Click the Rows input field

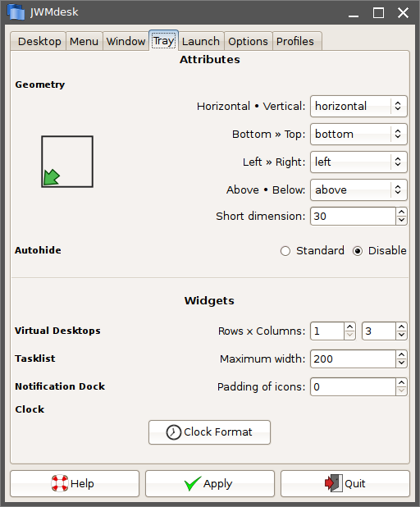[x=327, y=331]
